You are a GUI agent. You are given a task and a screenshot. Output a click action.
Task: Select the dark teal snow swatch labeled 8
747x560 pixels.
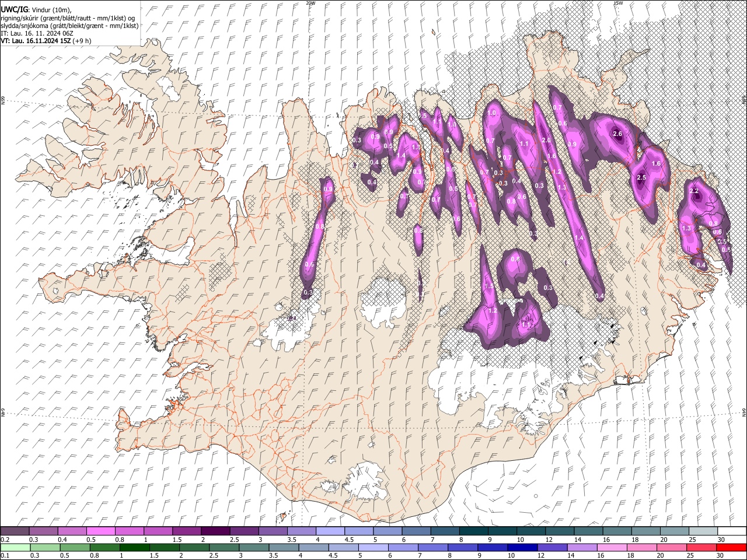pos(474,531)
